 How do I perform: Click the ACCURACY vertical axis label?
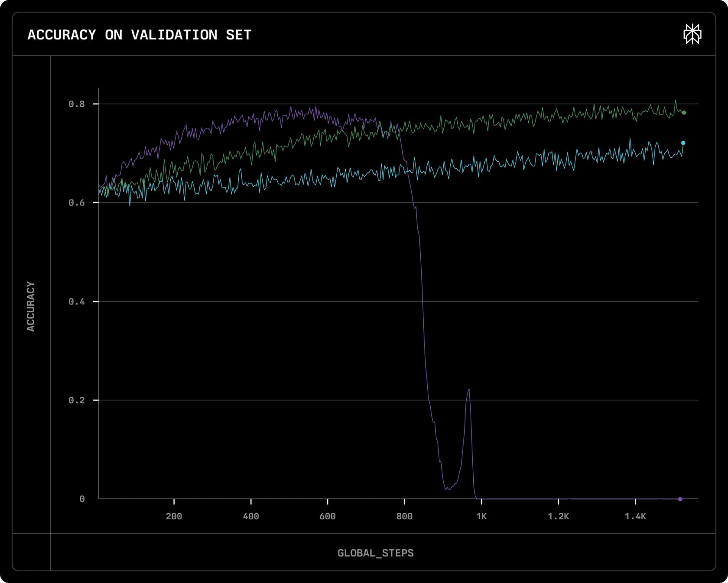coord(30,306)
